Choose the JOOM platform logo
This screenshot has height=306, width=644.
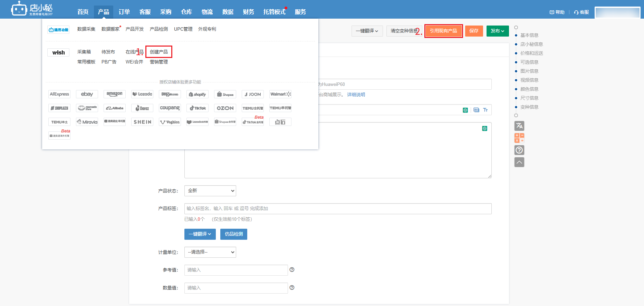pos(253,94)
